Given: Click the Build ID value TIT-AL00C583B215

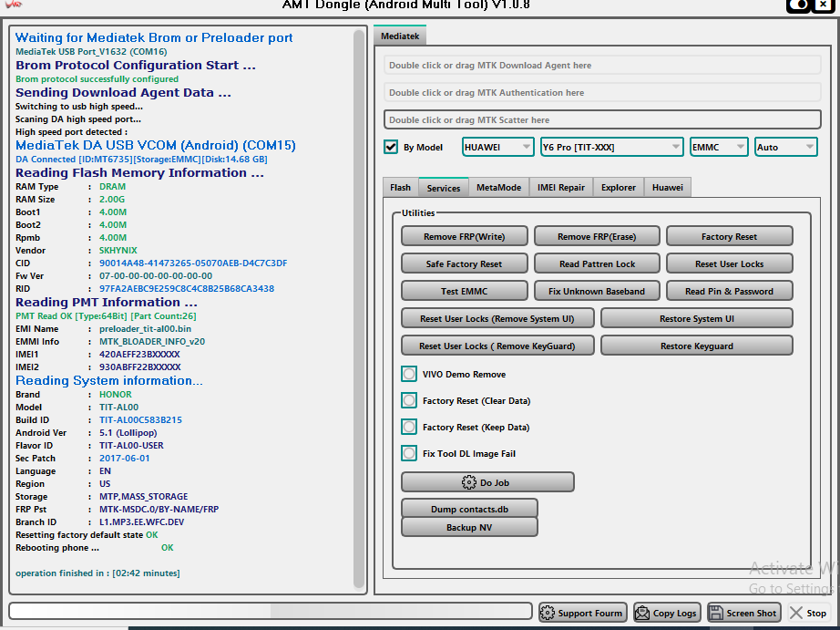Looking at the screenshot, I should coord(140,419).
